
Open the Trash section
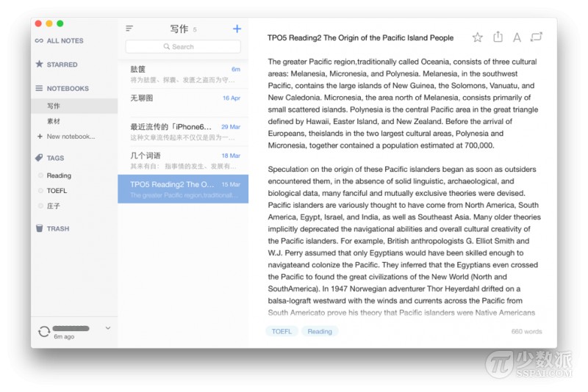point(57,229)
